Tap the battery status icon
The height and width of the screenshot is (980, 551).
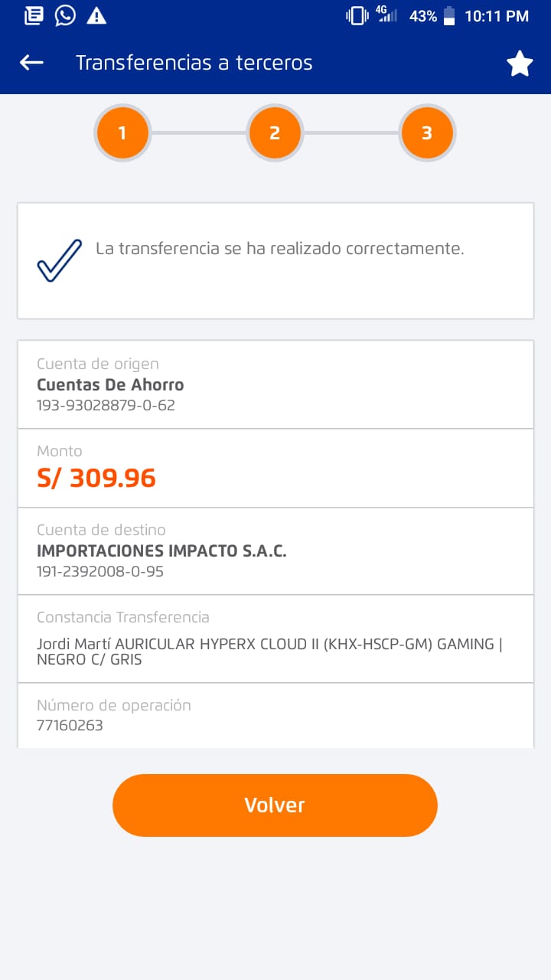tap(449, 15)
